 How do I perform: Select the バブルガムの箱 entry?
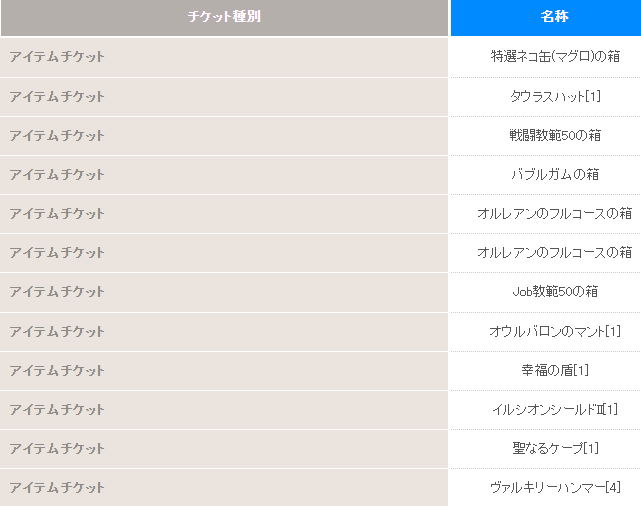(x=555, y=175)
